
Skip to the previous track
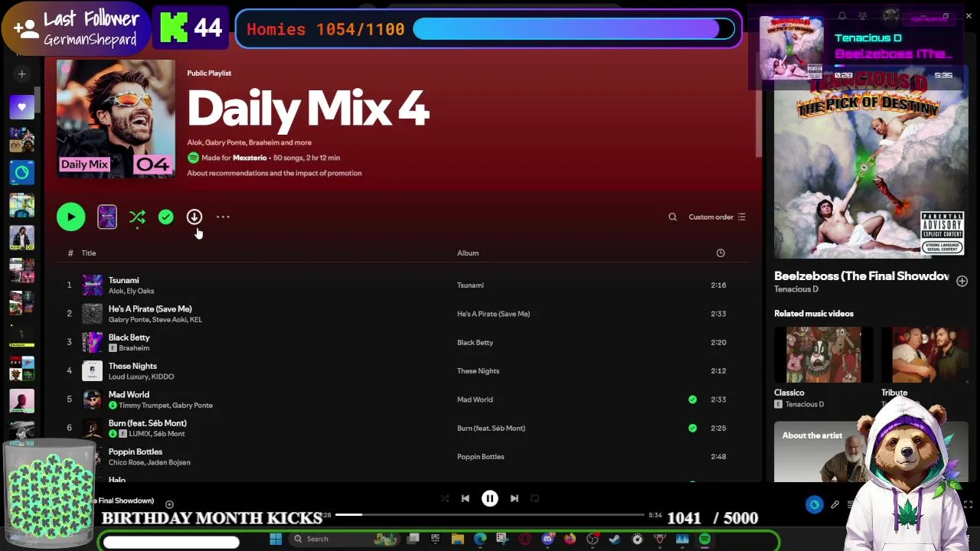[465, 499]
